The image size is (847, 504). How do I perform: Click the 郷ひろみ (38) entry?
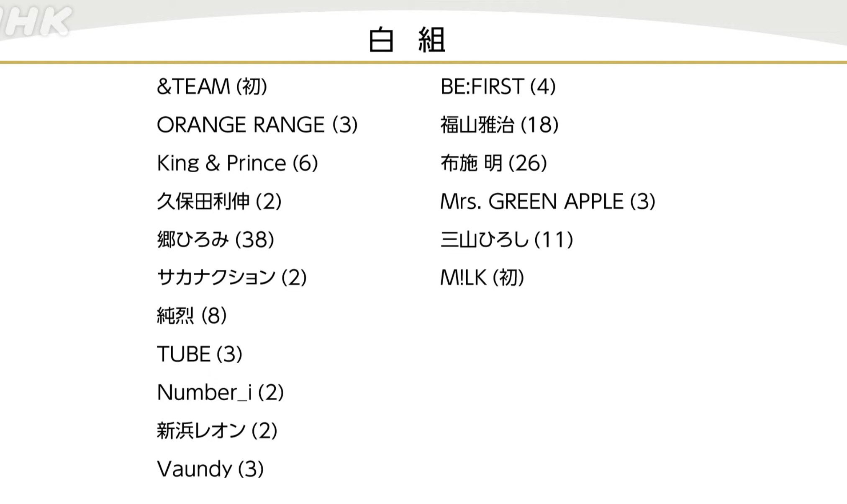click(x=216, y=240)
